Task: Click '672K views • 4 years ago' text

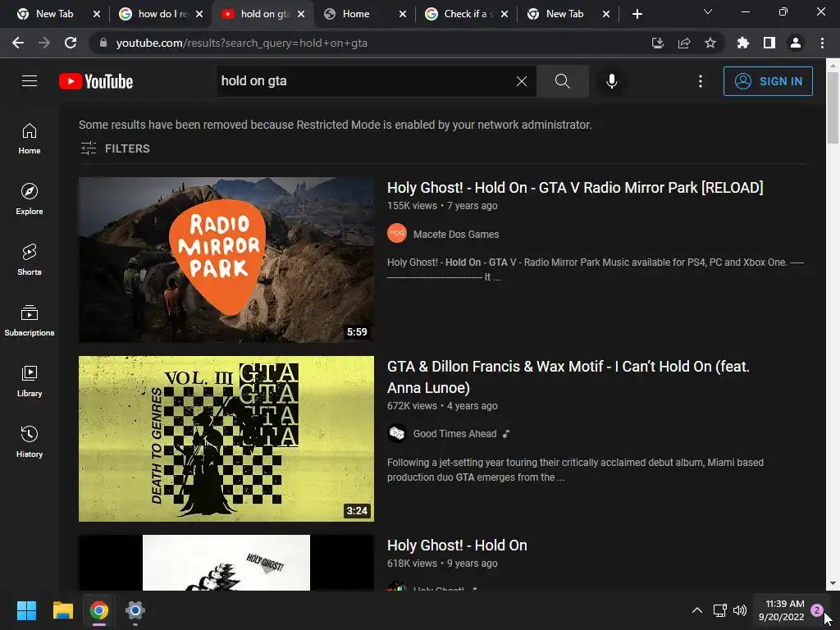Action: 442,406
